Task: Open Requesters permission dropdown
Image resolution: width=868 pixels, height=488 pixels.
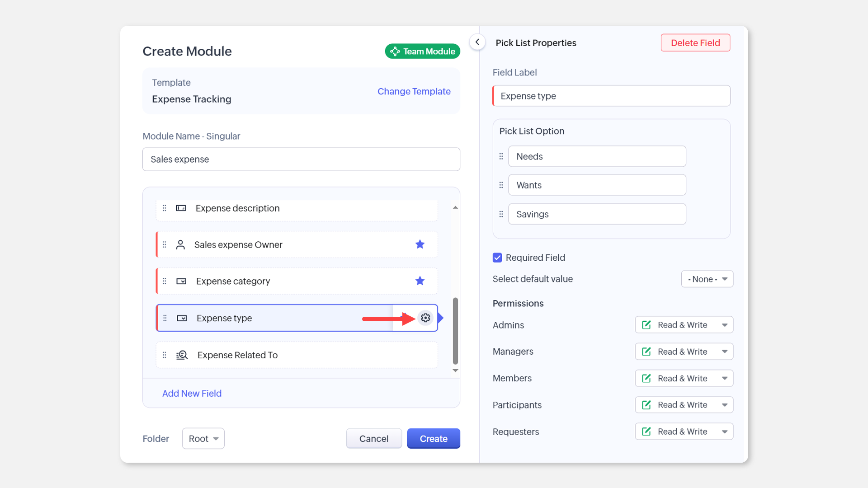Action: point(684,432)
